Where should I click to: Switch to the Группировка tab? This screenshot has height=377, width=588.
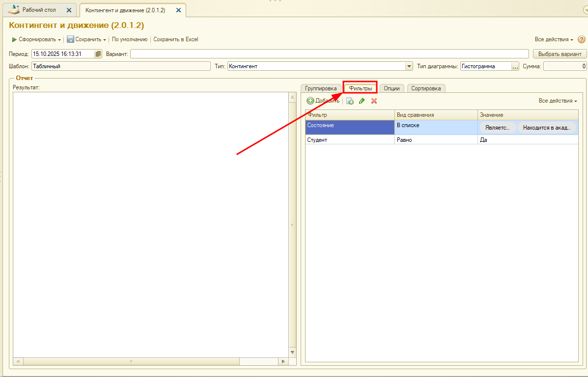pyautogui.click(x=321, y=88)
